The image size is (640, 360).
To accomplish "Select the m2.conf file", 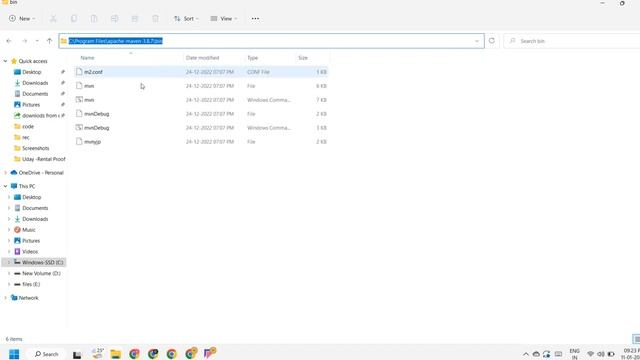I will click(201, 72).
